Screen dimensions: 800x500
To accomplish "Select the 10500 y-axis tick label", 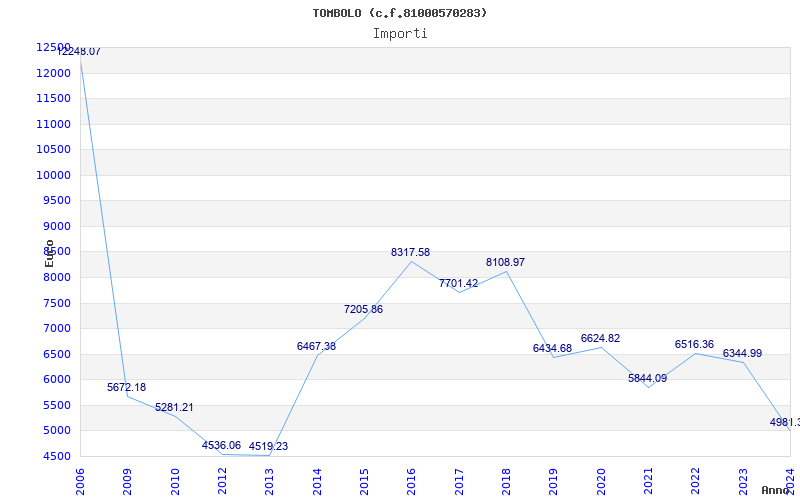I will click(53, 149).
